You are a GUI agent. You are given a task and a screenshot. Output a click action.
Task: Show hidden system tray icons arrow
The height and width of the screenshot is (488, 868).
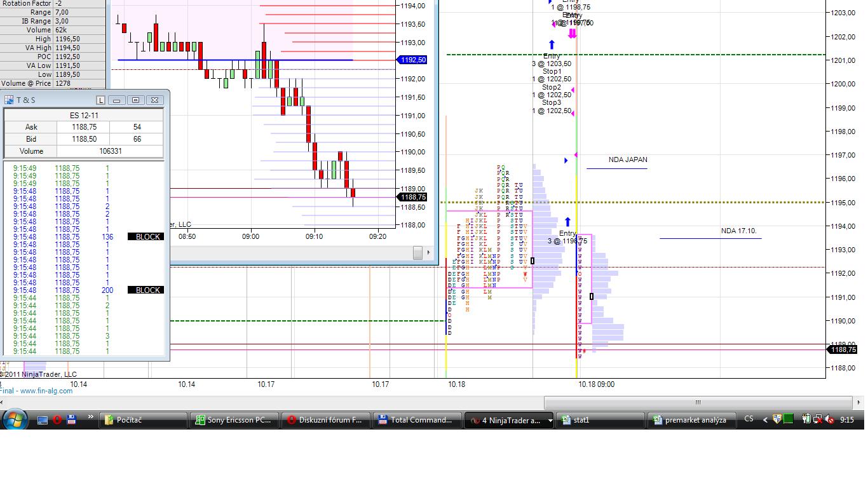(765, 419)
